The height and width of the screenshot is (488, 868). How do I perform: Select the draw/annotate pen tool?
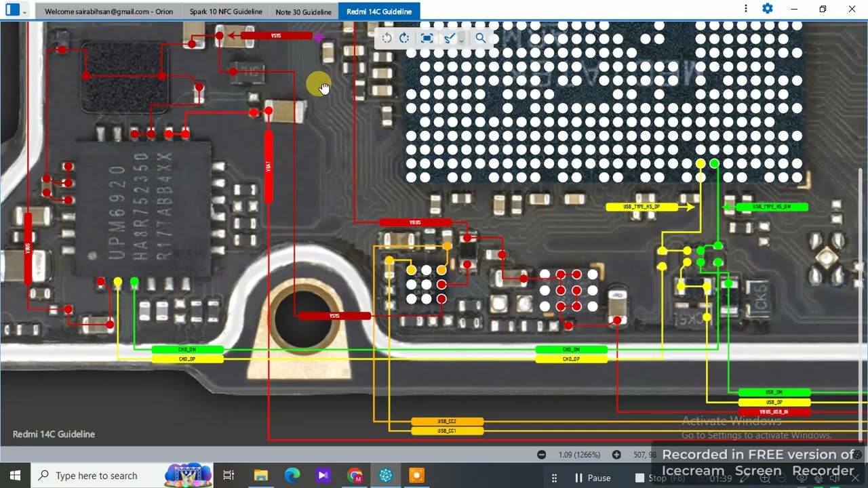click(449, 38)
